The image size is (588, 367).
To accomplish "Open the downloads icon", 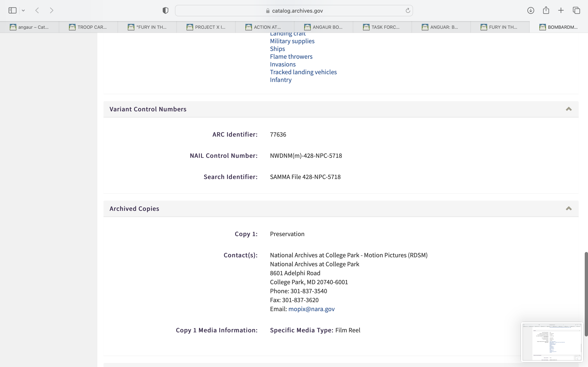I will tap(531, 10).
